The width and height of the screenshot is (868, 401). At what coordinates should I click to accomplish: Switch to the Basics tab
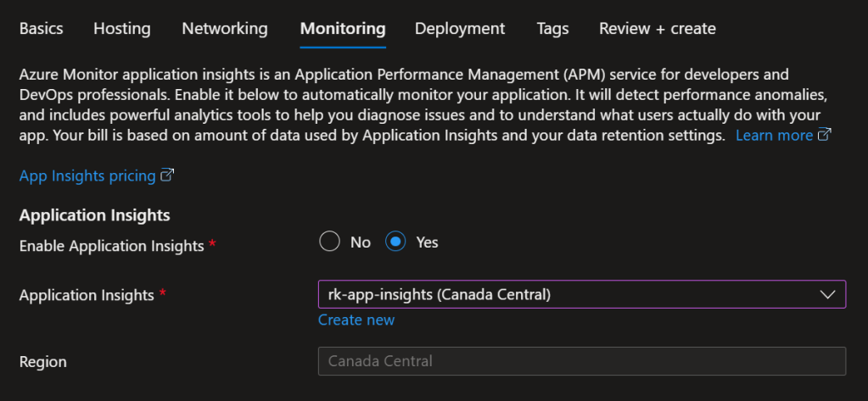41,29
